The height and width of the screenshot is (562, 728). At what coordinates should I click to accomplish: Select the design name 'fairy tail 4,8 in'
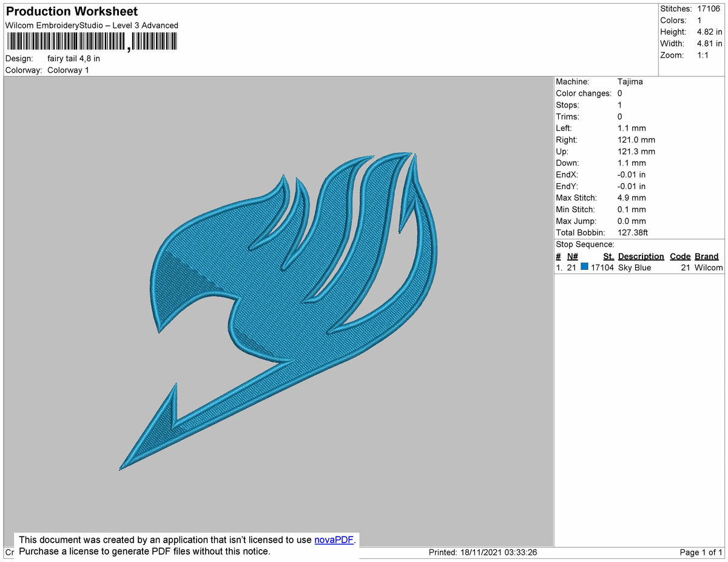(x=73, y=59)
